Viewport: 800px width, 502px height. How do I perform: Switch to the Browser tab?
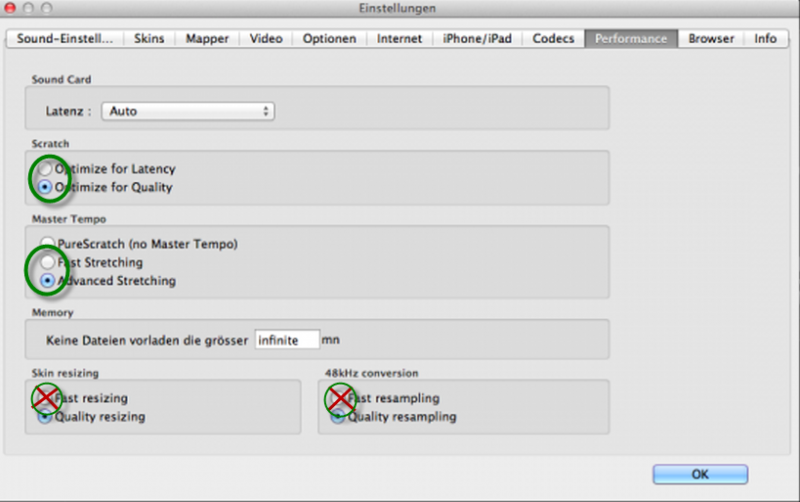pyautogui.click(x=711, y=39)
